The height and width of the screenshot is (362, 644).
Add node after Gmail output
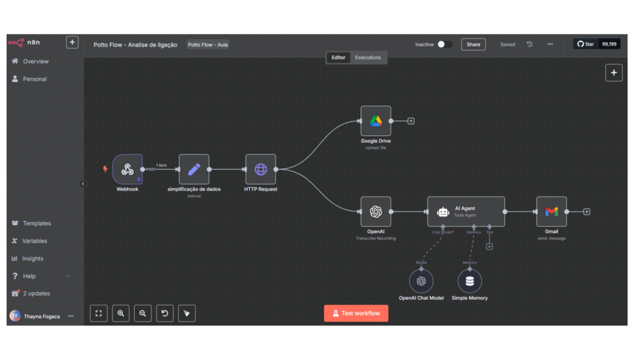[x=587, y=212]
